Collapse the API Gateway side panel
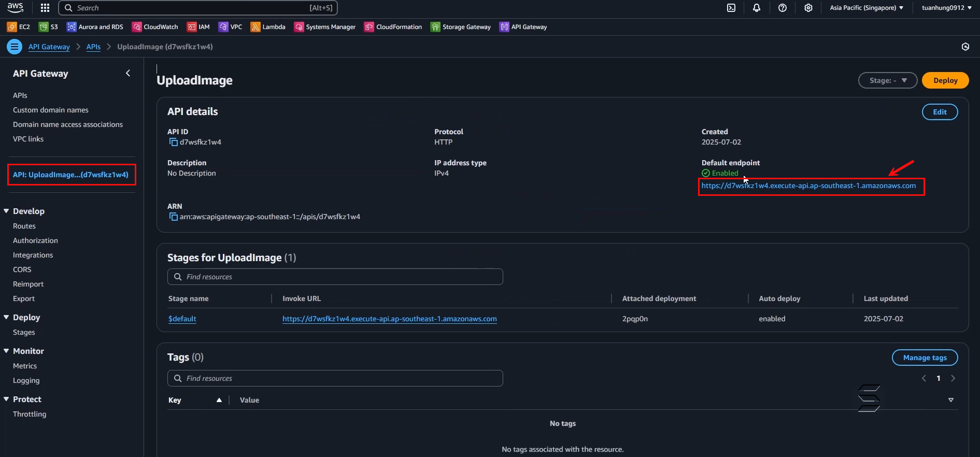Screen dimensions: 980x457 (128, 73)
